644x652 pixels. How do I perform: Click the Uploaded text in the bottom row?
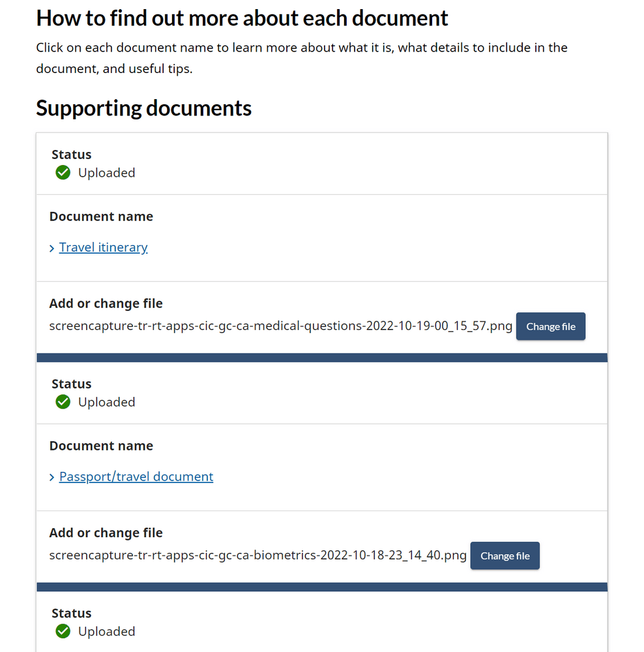[106, 631]
